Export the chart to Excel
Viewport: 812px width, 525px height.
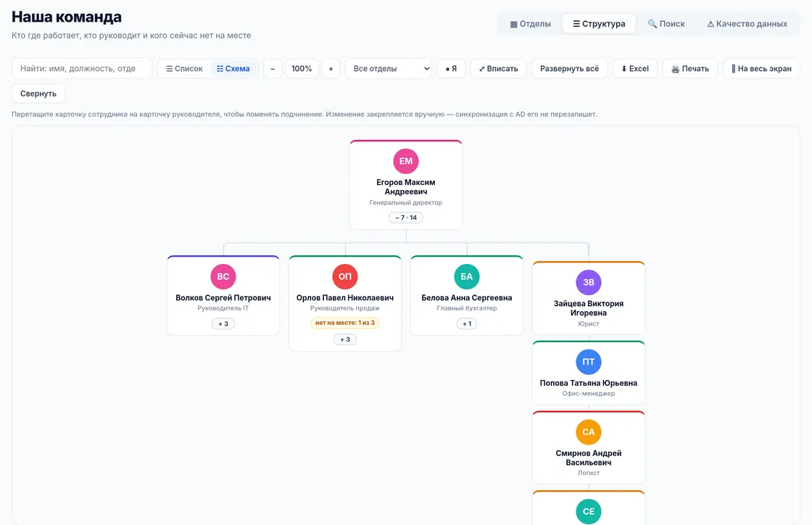click(x=635, y=68)
